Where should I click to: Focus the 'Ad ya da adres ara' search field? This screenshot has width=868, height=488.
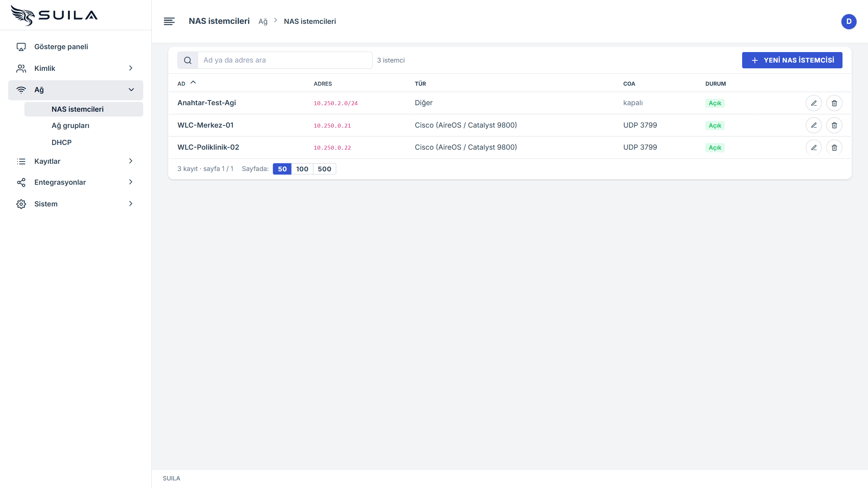(285, 60)
